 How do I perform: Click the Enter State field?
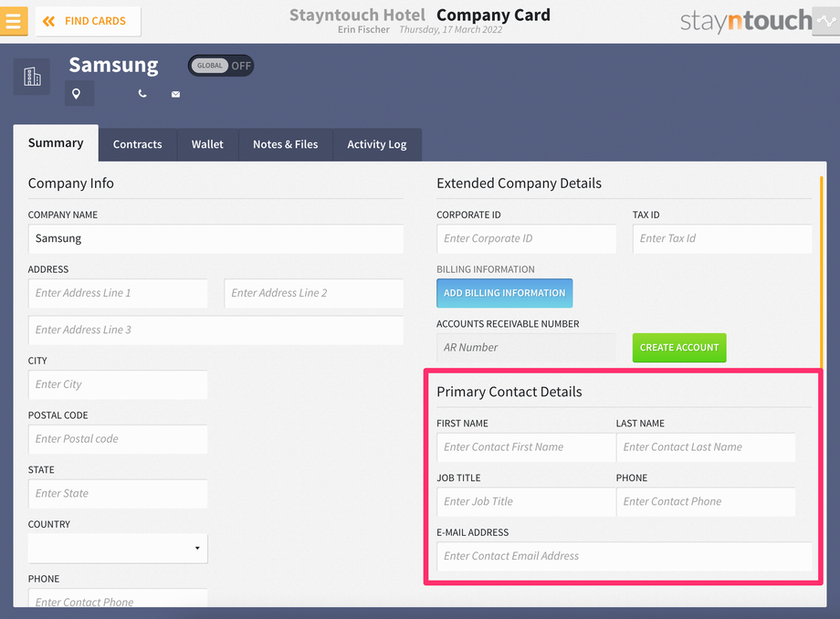pos(118,494)
